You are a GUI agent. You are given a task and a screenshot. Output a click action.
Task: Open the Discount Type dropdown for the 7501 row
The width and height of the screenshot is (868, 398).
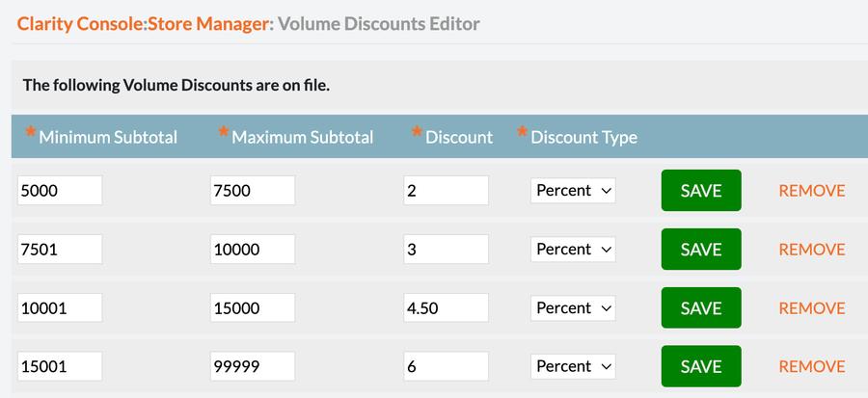(574, 250)
